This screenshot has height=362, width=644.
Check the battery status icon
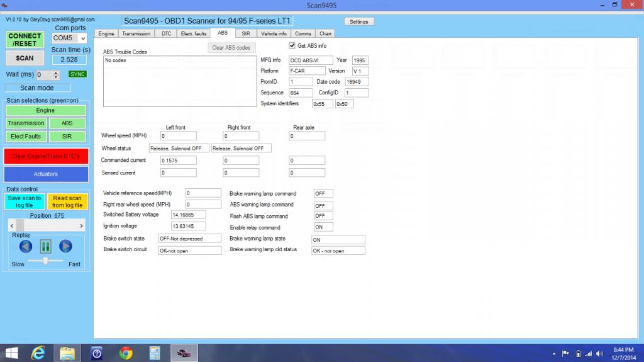[x=579, y=354]
